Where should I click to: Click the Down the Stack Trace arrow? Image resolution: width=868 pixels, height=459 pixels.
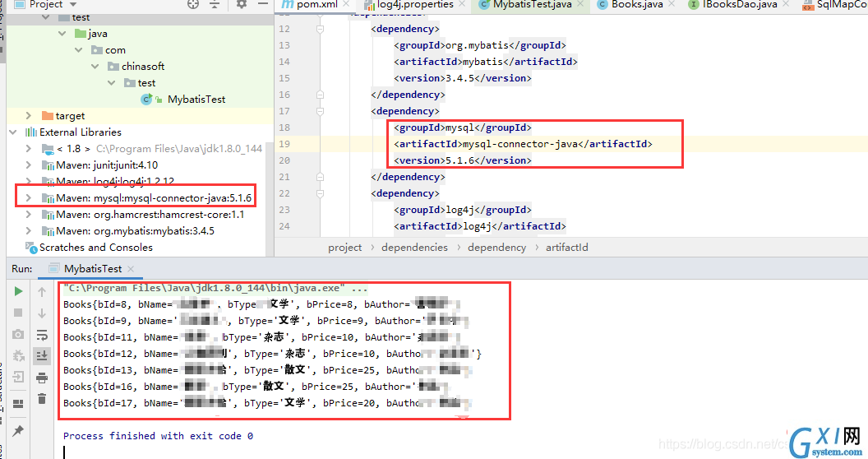click(42, 313)
